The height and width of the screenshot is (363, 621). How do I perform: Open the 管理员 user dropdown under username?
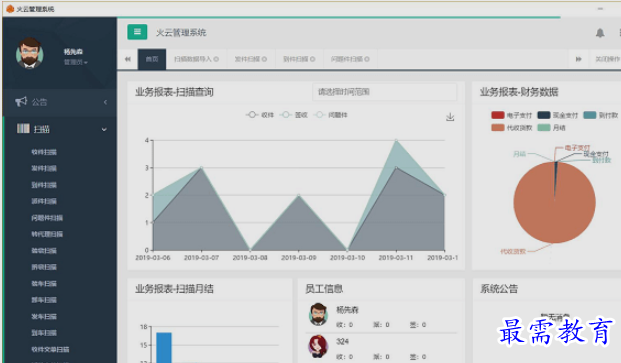[76, 62]
